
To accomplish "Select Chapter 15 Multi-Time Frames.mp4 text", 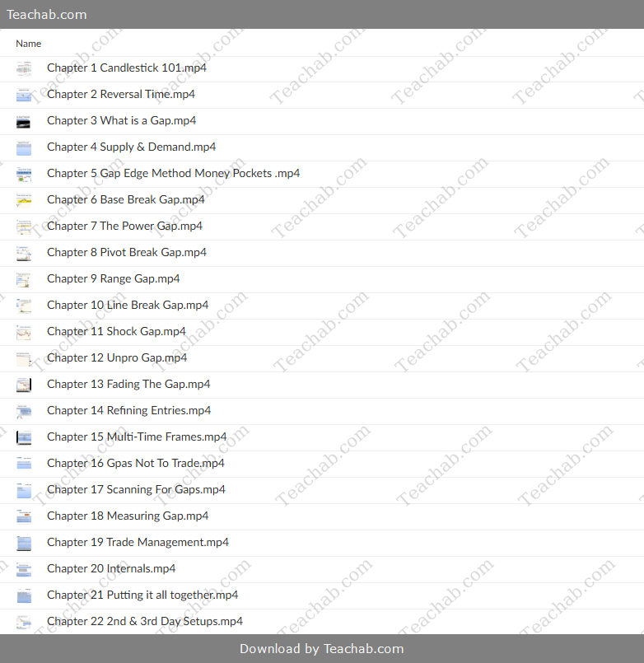I will point(137,437).
